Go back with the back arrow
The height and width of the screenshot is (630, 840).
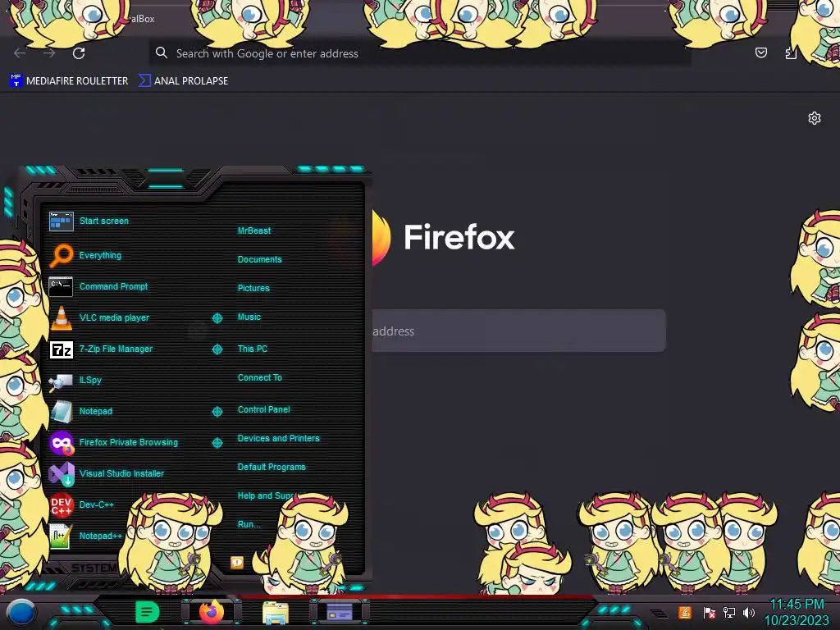[x=20, y=53]
